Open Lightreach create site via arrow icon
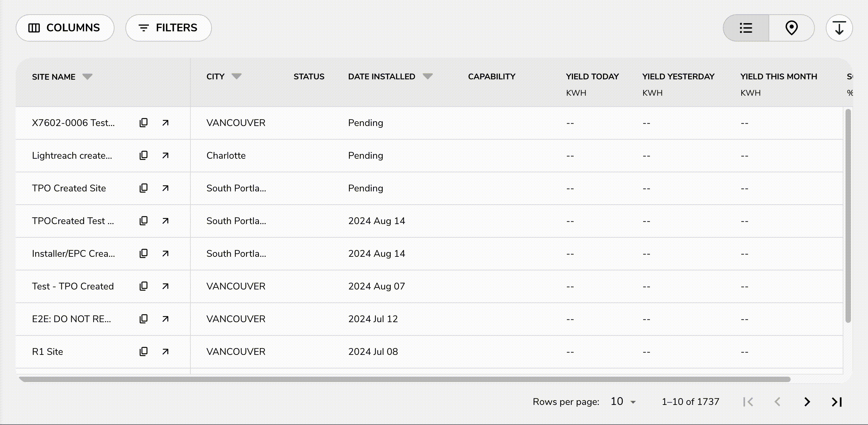This screenshot has width=868, height=425. 165,155
